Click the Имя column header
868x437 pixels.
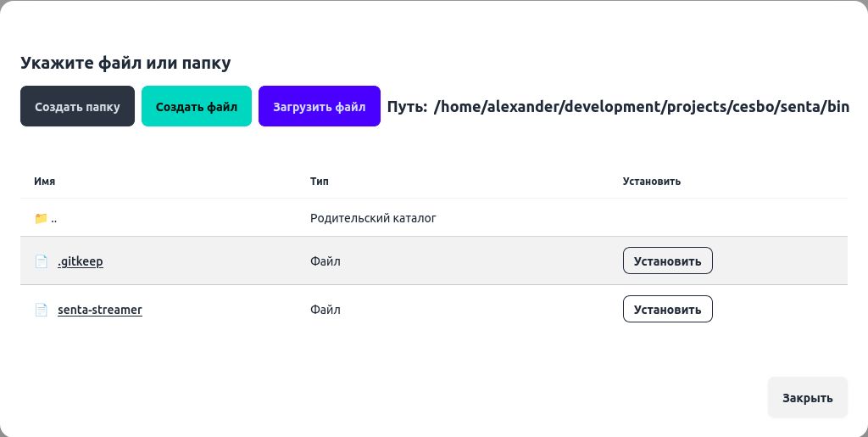(x=44, y=182)
